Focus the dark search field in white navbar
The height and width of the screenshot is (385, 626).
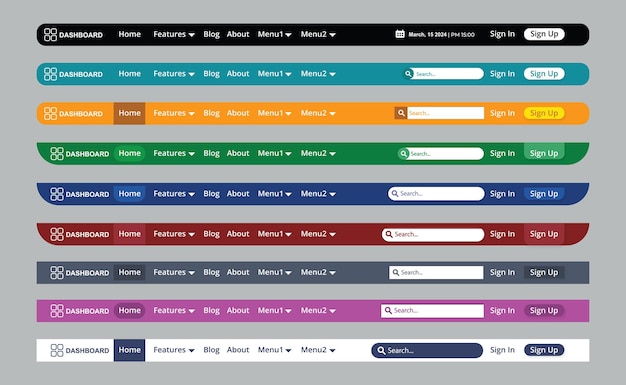click(427, 350)
